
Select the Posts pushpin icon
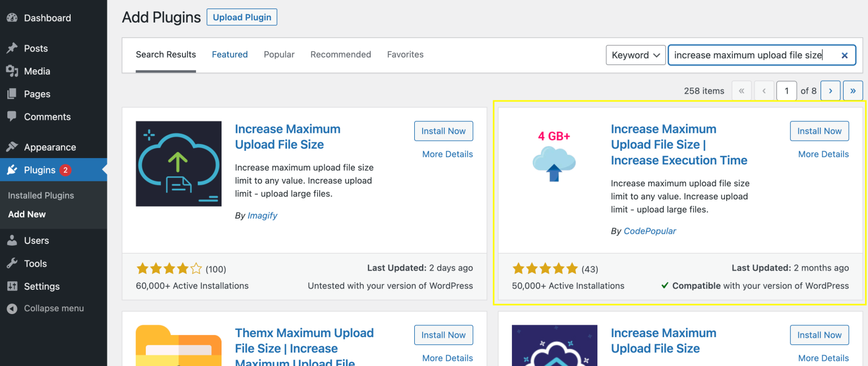pos(12,48)
